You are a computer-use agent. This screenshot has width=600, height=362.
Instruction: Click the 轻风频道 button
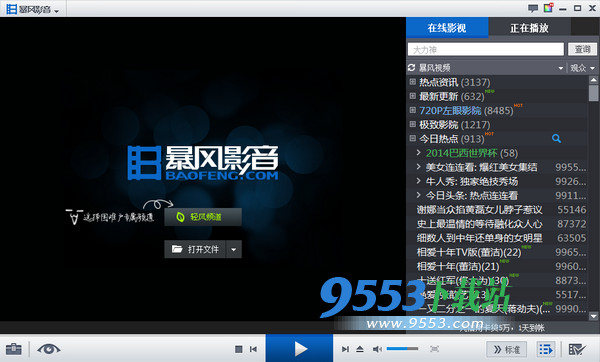pos(203,217)
